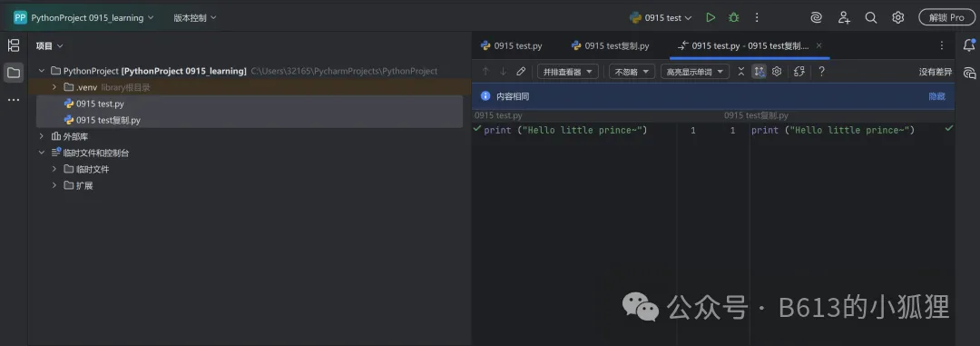980x346 pixels.
Task: Expand the .venv folder
Action: pos(55,87)
